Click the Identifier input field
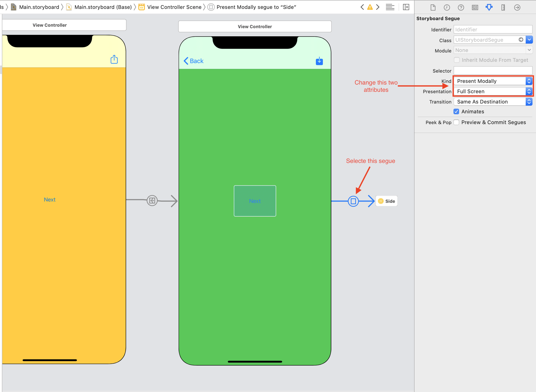The width and height of the screenshot is (536, 392). click(493, 29)
